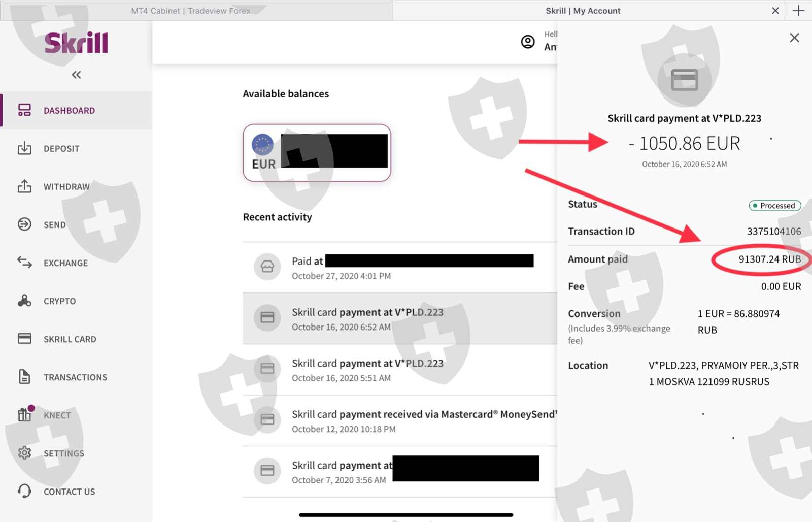The image size is (812, 522).
Task: Click the Knect gift icon
Action: [24, 415]
